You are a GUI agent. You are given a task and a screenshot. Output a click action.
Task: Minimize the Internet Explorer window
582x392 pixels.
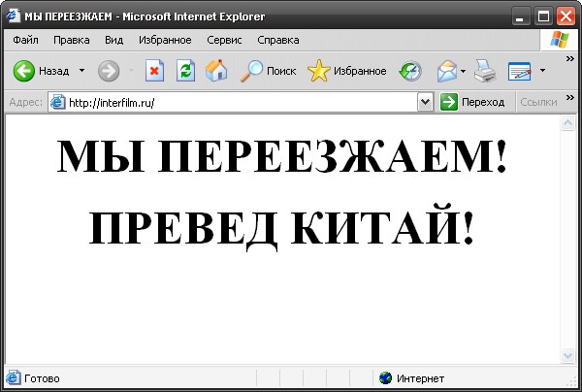[519, 16]
